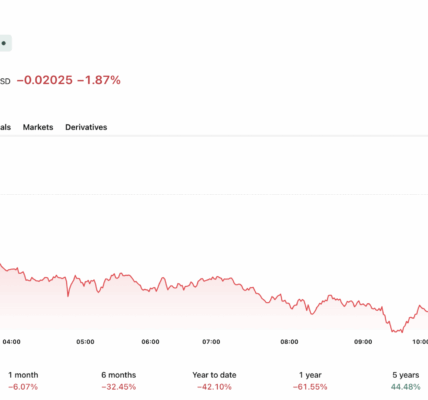The width and height of the screenshot is (428, 400).
Task: Choose the 6 months range button
Action: (x=119, y=381)
